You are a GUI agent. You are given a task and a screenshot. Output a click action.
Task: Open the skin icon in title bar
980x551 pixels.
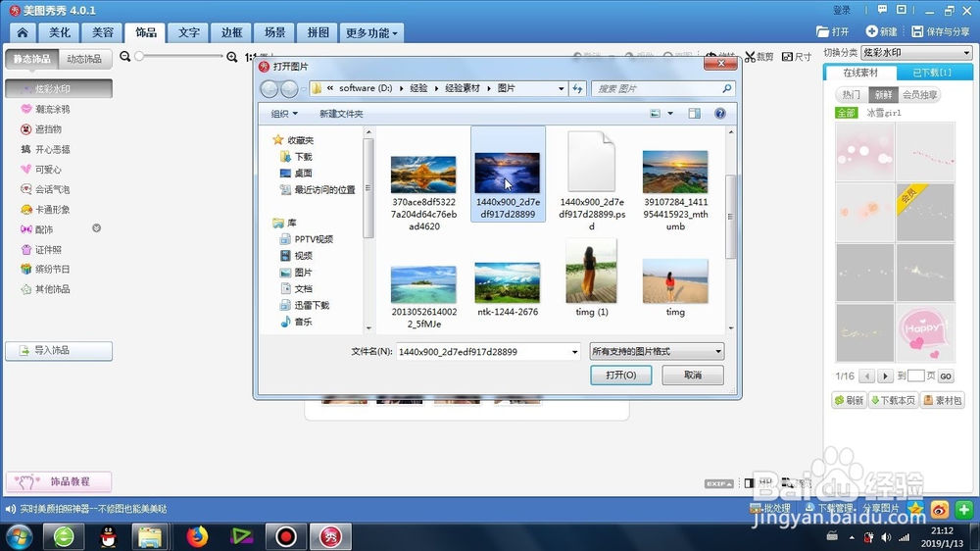pyautogui.click(x=902, y=10)
